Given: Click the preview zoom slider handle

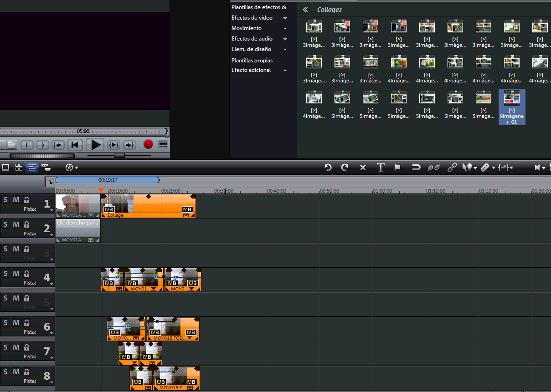Looking at the screenshot, I should click(119, 155).
